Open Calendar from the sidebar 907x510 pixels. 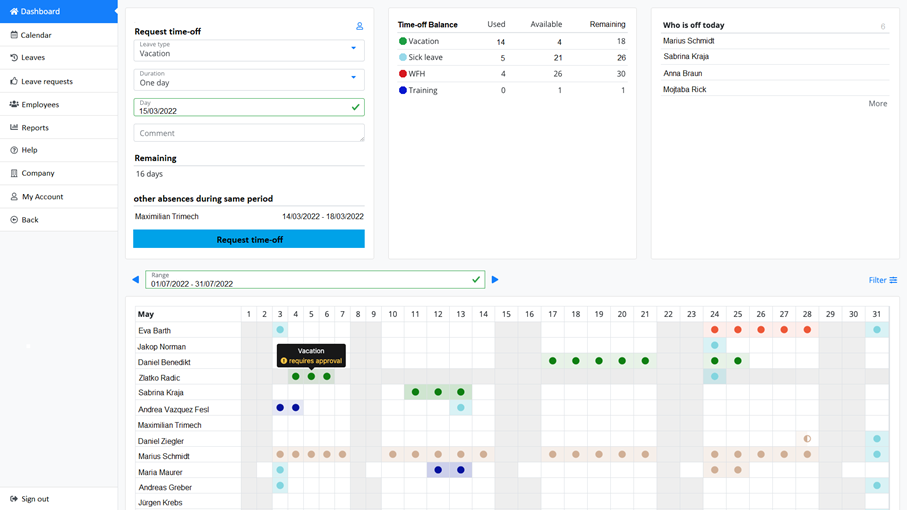[x=36, y=35]
